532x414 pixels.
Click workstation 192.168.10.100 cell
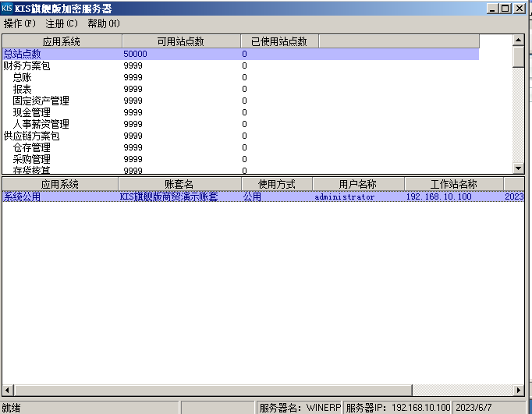[x=438, y=196]
